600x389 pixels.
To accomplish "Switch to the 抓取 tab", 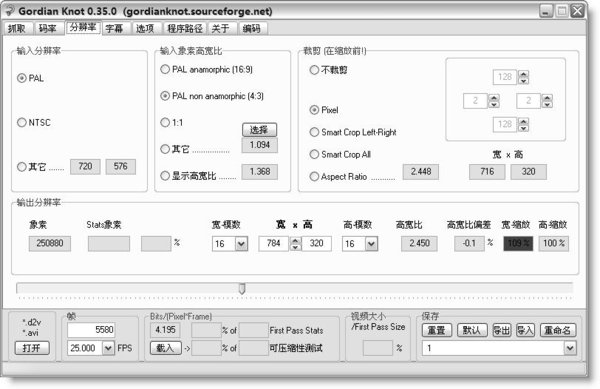I will point(17,28).
